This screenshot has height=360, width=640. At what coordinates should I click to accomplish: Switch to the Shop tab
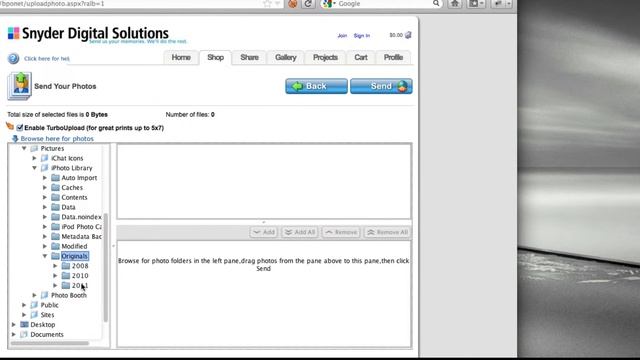215,58
